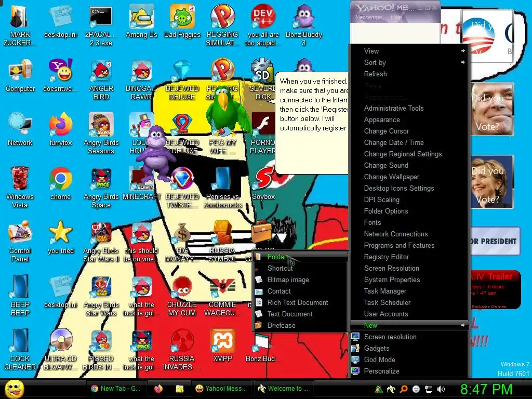This screenshot has height=399, width=532.
Task: Click the 8:47 PM clock
Action: 486,389
